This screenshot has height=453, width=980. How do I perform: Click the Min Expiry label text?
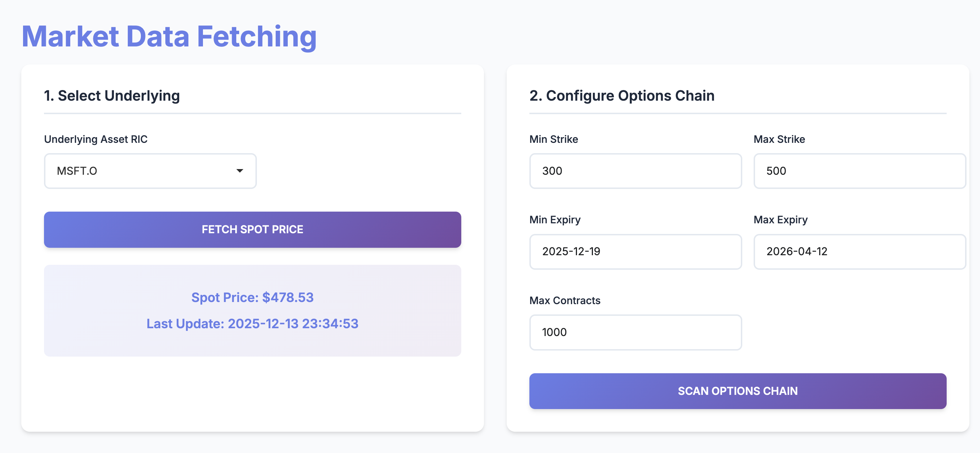tap(555, 219)
